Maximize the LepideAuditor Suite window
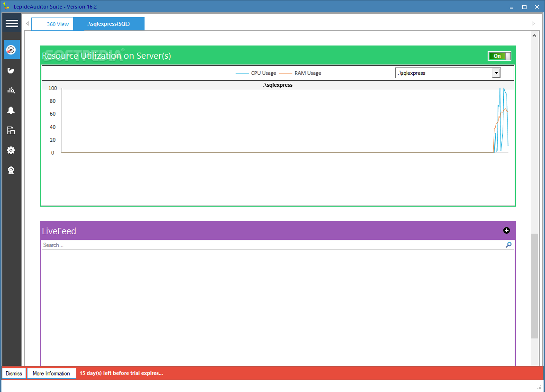 click(524, 7)
